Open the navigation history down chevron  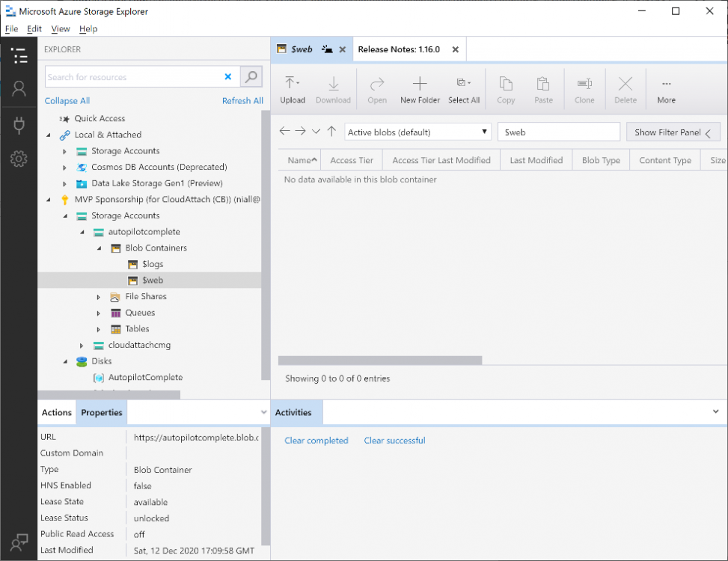point(316,132)
